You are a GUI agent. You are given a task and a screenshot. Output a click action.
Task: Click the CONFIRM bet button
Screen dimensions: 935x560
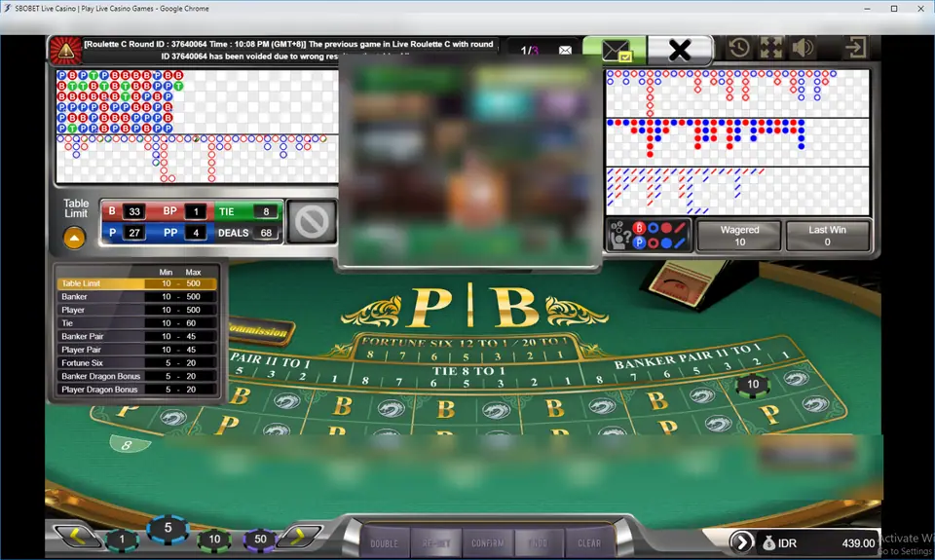point(488,543)
